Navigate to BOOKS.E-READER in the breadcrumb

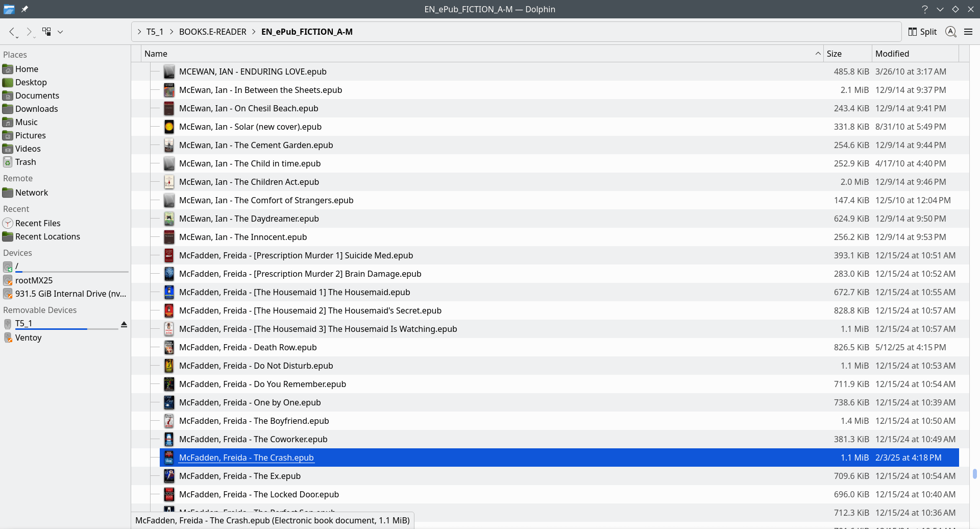point(212,32)
